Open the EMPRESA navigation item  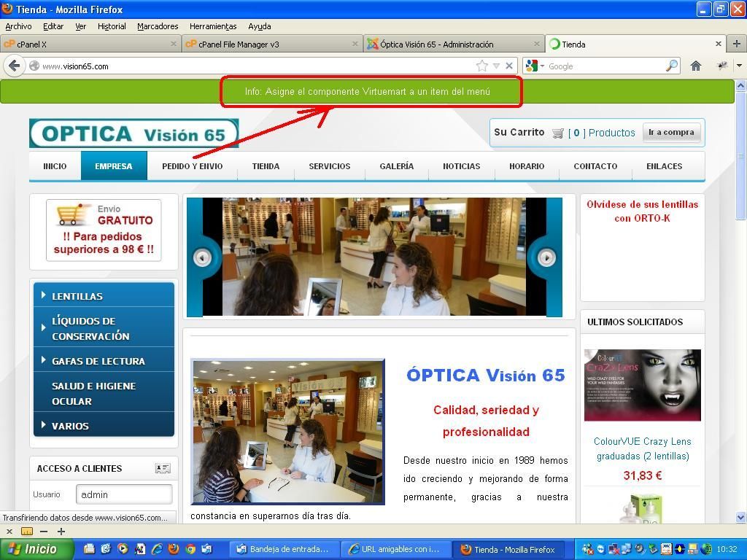click(x=114, y=166)
